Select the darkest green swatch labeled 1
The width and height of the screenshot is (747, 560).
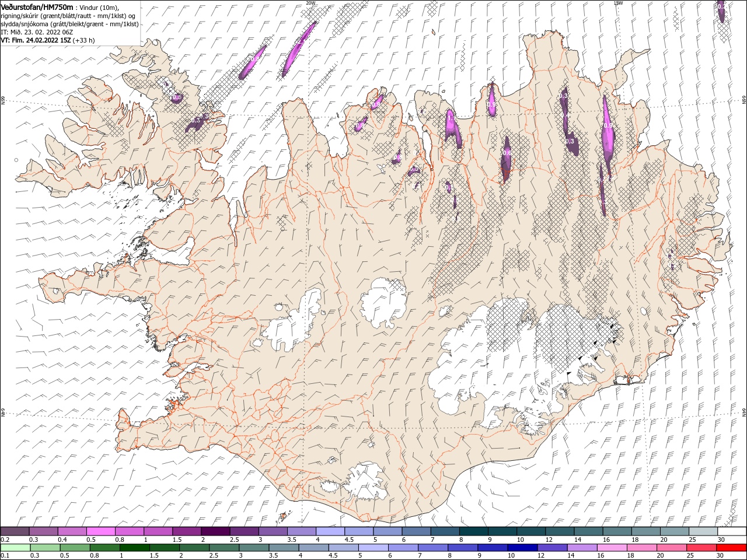[x=134, y=548]
